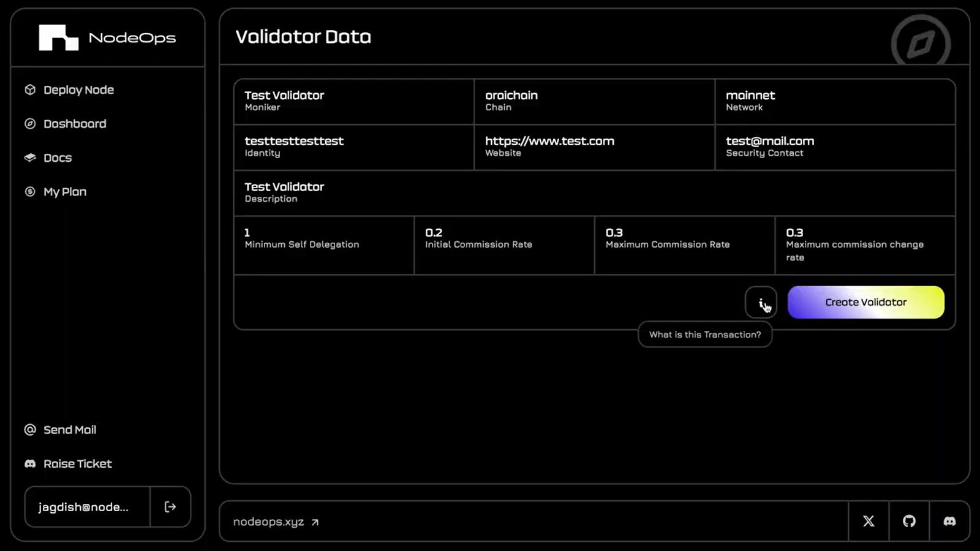Click the Deploy Node cube icon

(x=30, y=90)
